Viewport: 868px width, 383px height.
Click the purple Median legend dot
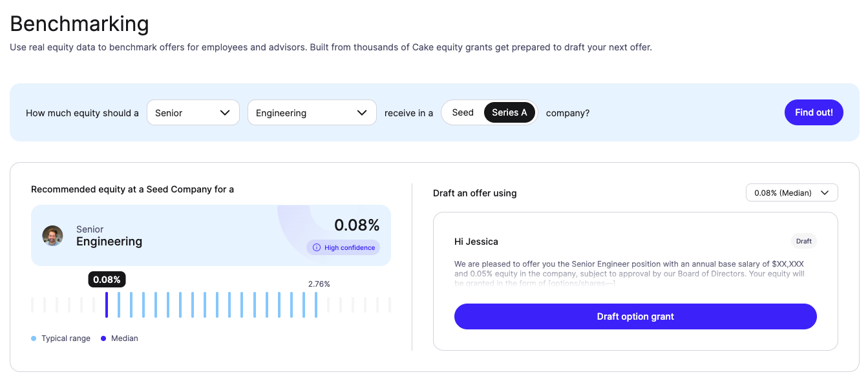tap(103, 338)
